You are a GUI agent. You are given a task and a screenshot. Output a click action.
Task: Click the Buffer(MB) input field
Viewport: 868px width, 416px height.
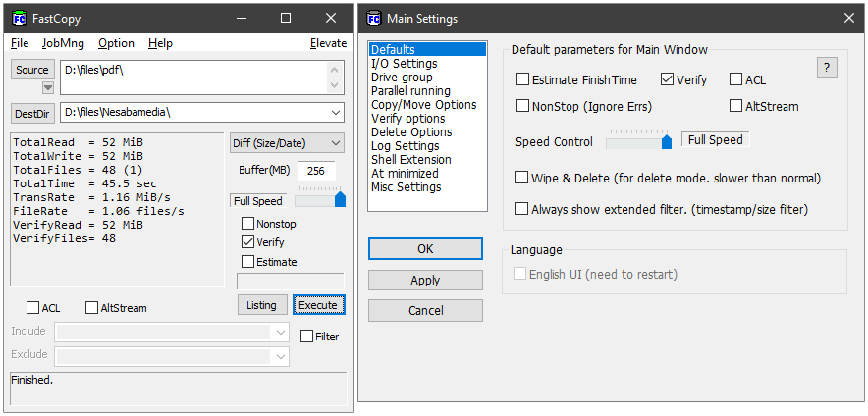tap(316, 171)
